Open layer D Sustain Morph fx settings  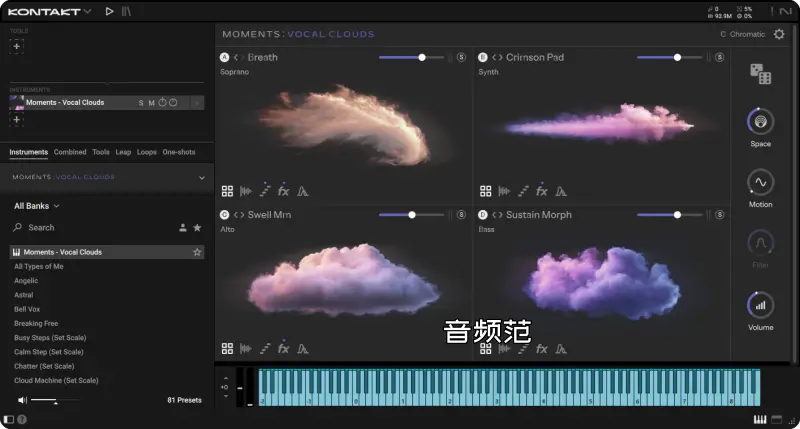pyautogui.click(x=541, y=349)
